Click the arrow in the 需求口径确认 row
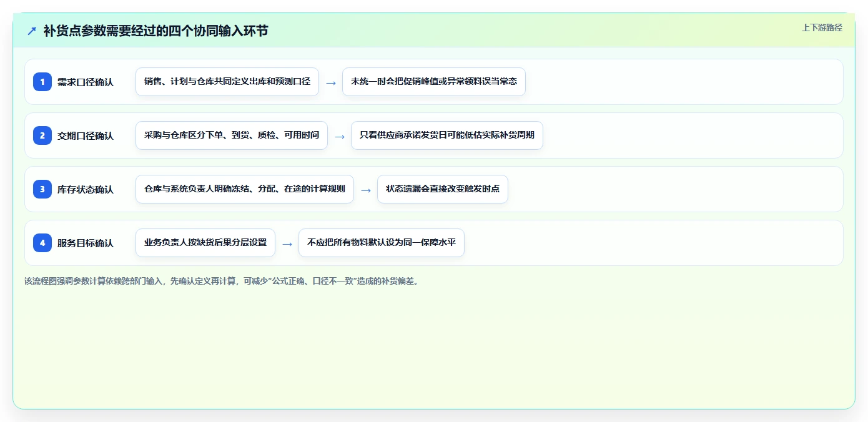The image size is (868, 422). (x=331, y=82)
